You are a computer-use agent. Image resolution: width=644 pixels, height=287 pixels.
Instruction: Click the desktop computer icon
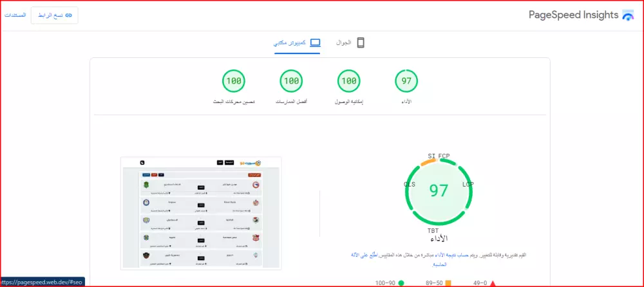[315, 42]
